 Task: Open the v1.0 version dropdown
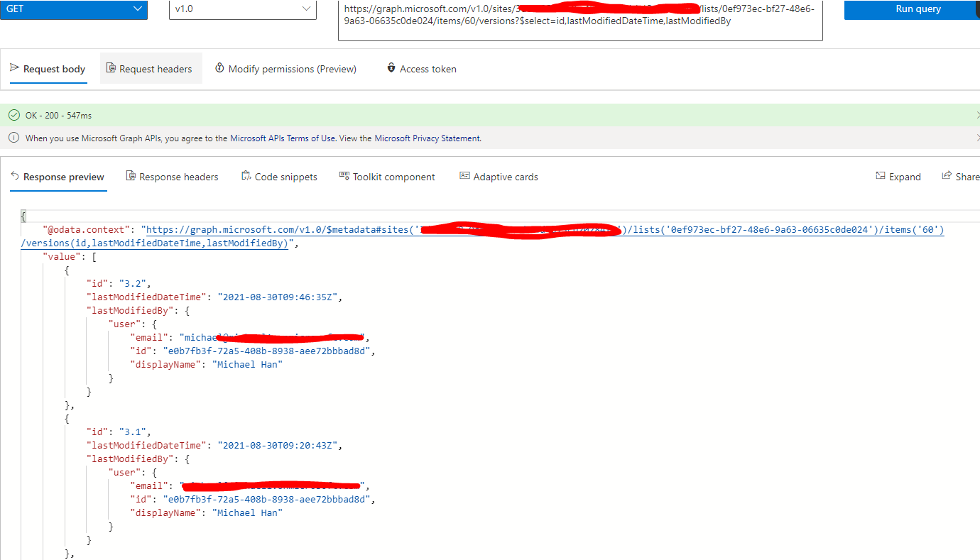click(243, 9)
